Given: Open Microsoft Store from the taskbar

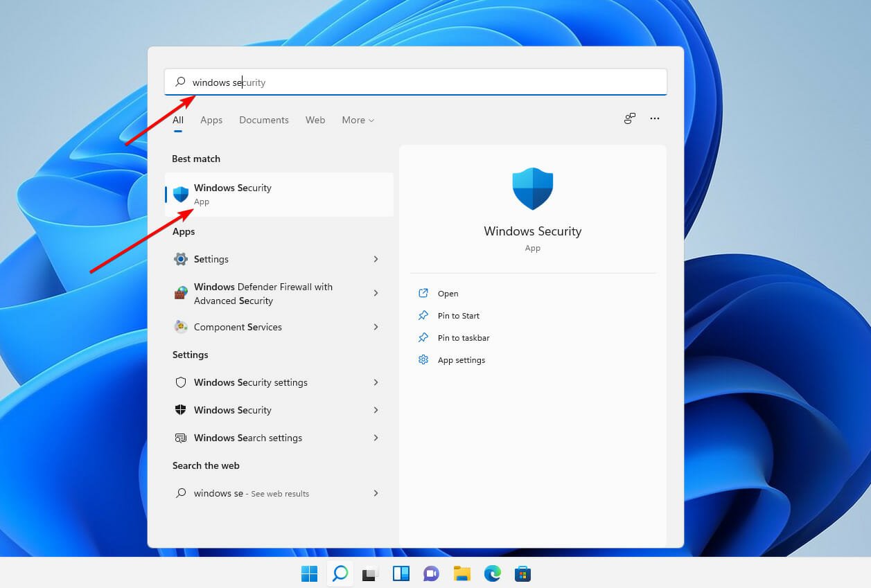Looking at the screenshot, I should click(522, 573).
